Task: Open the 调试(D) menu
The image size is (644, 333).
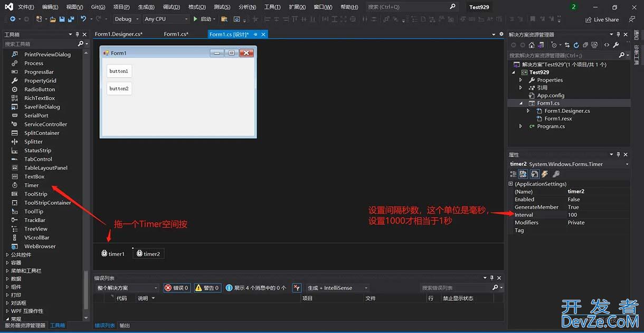Action: pos(171,7)
